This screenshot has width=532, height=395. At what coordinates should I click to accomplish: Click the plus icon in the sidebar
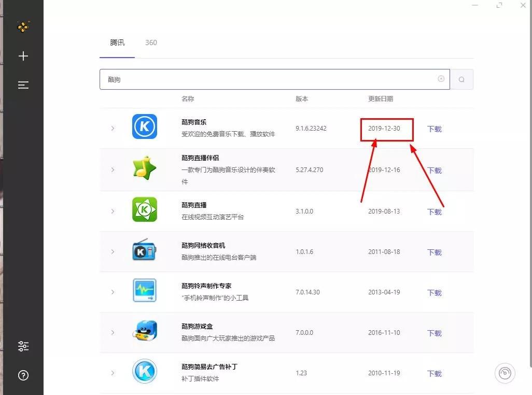coord(23,56)
